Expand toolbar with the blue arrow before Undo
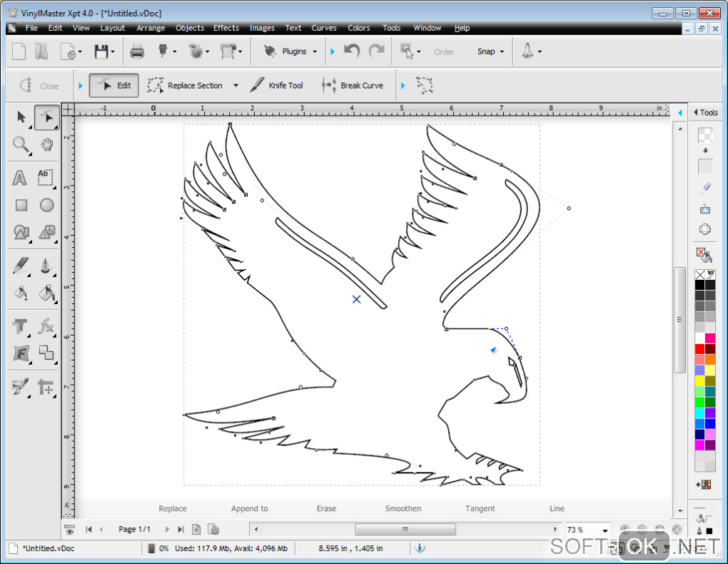 click(333, 51)
